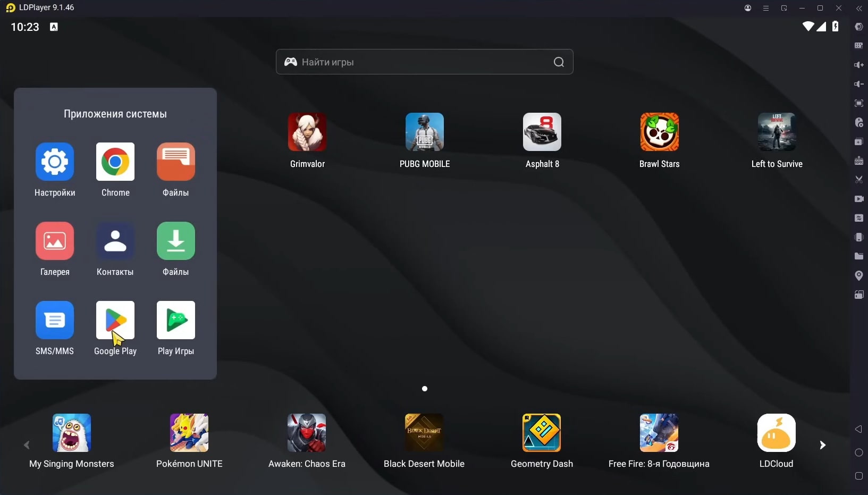868x495 pixels.
Task: Open the Контакты contacts app
Action: click(115, 241)
